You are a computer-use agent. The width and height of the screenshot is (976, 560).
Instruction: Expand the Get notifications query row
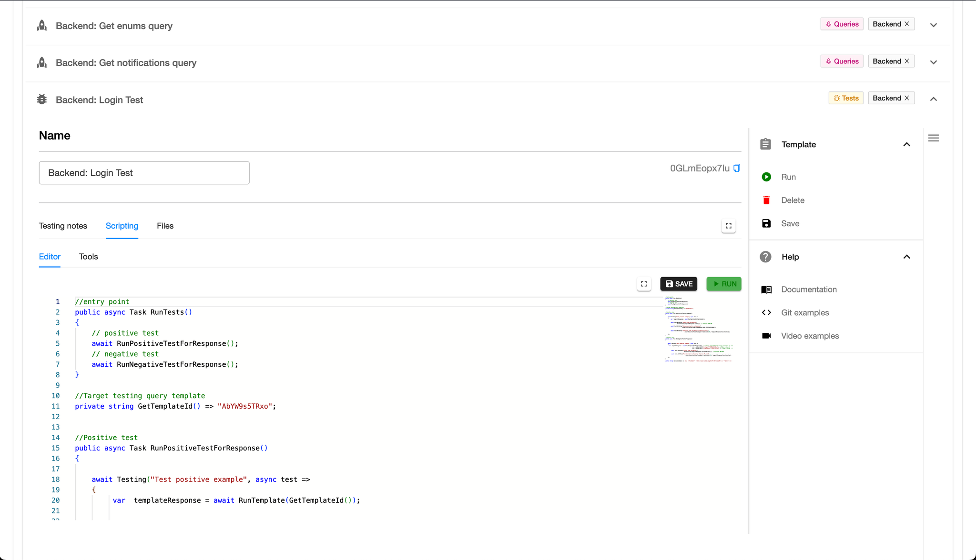pyautogui.click(x=933, y=62)
